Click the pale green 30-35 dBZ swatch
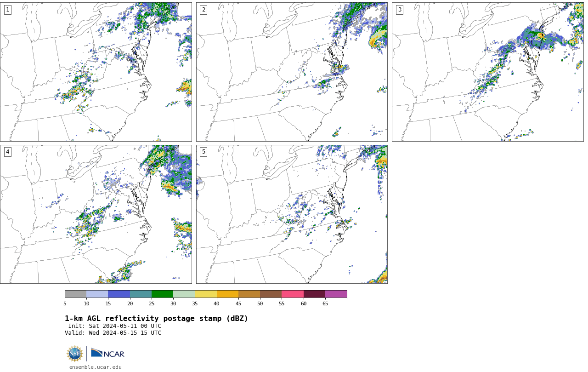 coord(184,294)
